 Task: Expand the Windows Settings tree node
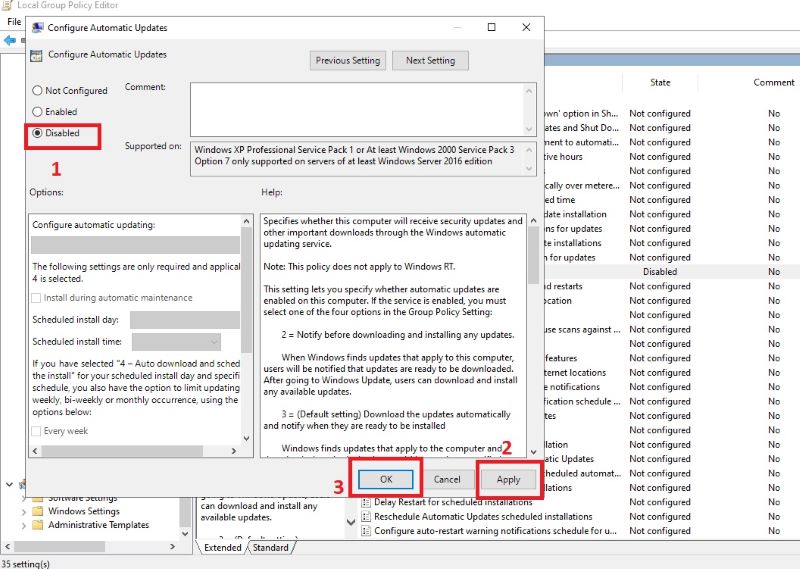tap(23, 511)
